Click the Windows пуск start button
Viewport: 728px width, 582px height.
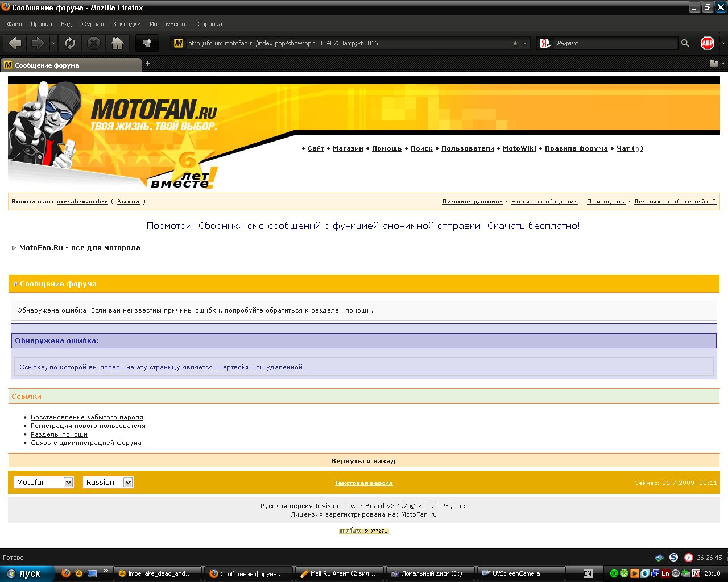(27, 573)
